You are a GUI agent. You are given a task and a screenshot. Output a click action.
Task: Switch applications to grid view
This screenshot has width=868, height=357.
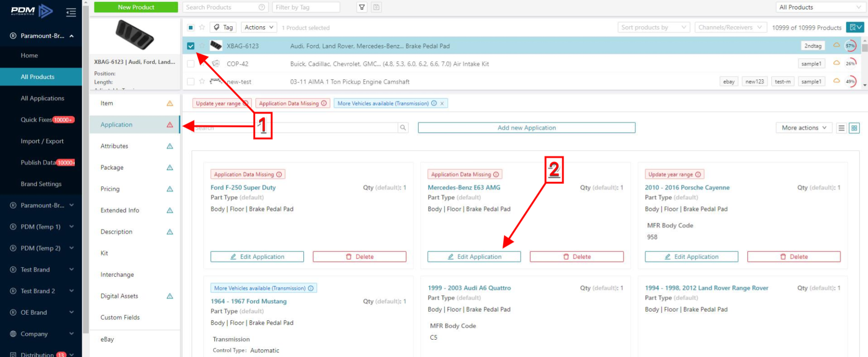(854, 128)
